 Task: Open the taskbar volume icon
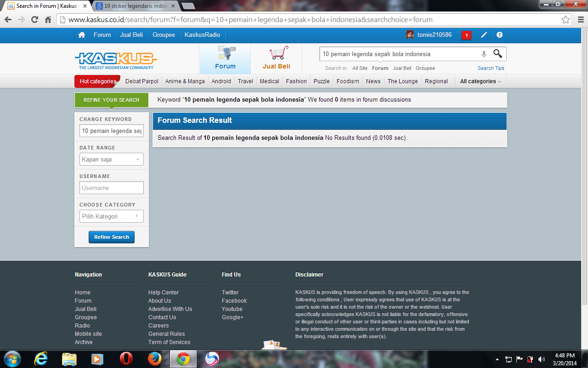coord(542,359)
